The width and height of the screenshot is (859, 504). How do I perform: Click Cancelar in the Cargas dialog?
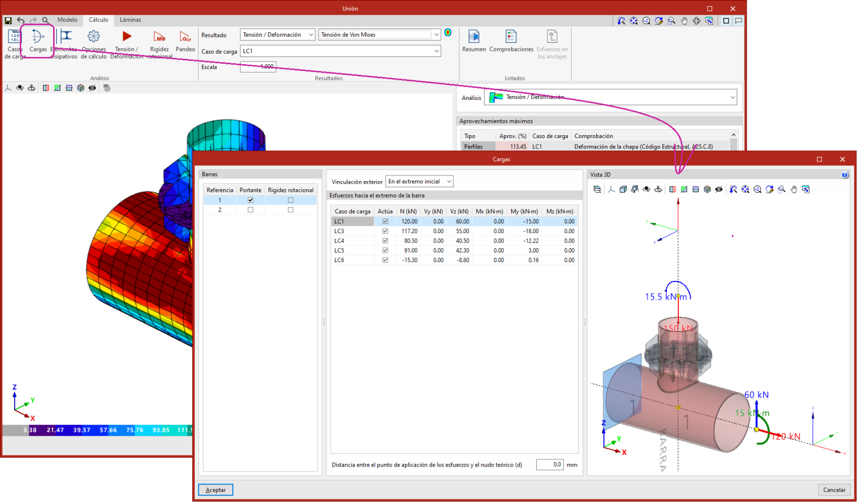(x=834, y=490)
